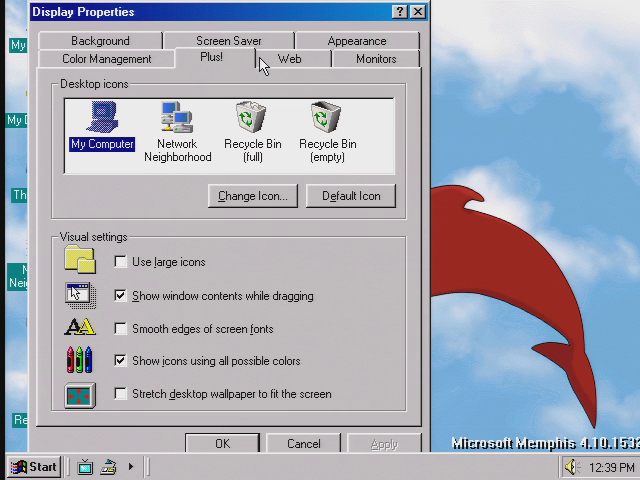
Task: Select the My Computer desktop icon
Action: point(102,126)
